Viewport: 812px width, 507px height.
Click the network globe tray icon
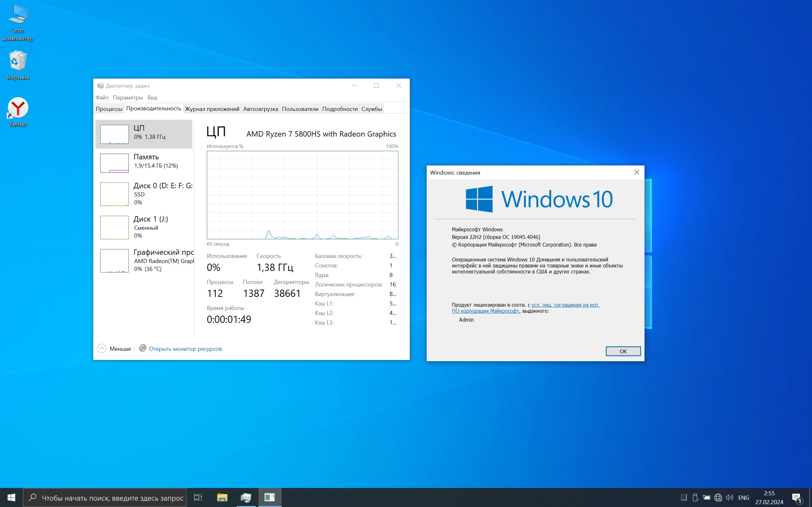[718, 497]
